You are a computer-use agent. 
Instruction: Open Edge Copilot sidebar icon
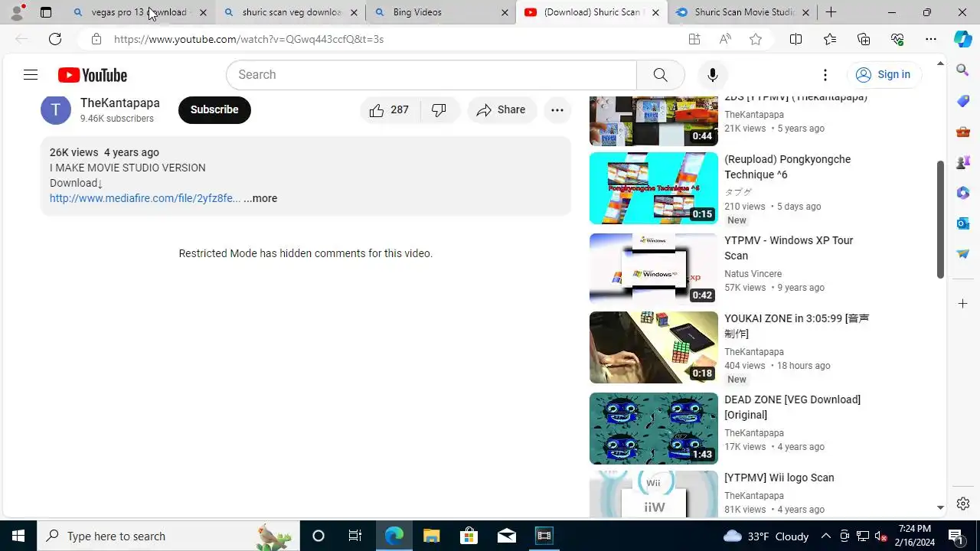pos(963,39)
